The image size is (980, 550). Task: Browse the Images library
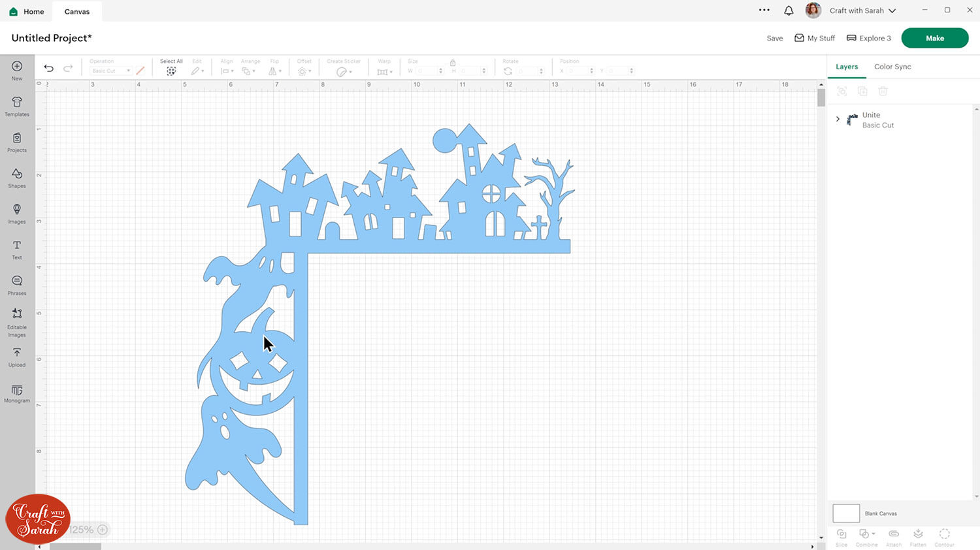[x=17, y=214]
